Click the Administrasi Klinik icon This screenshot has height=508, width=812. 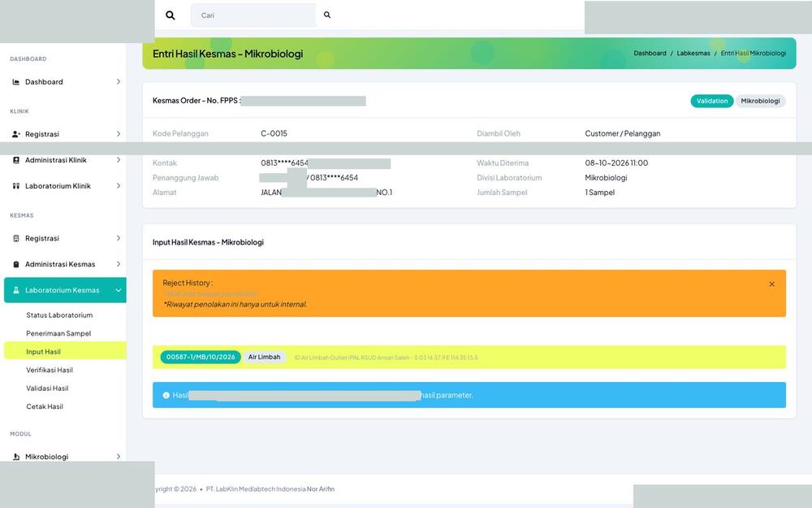pyautogui.click(x=16, y=160)
